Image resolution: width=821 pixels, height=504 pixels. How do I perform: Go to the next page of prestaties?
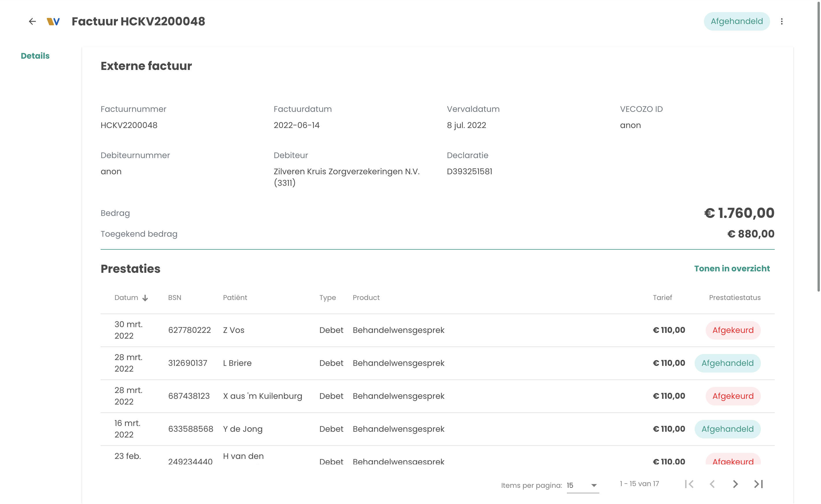tap(735, 484)
